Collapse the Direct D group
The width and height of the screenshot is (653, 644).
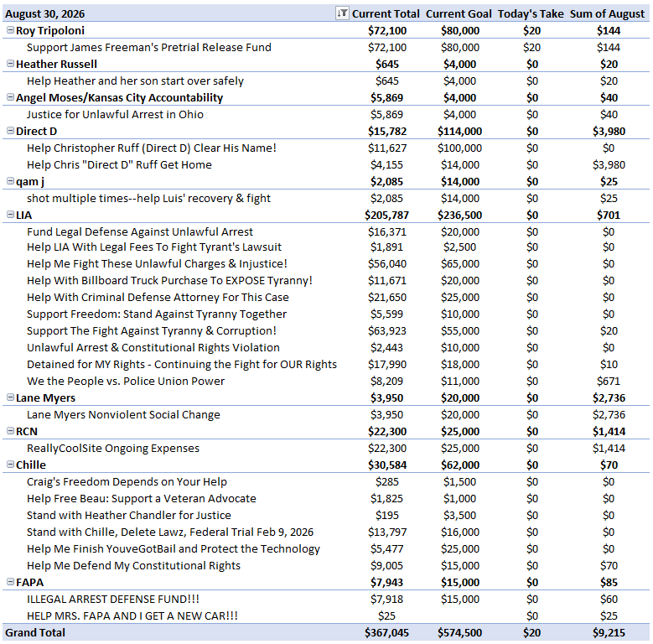tap(10, 131)
